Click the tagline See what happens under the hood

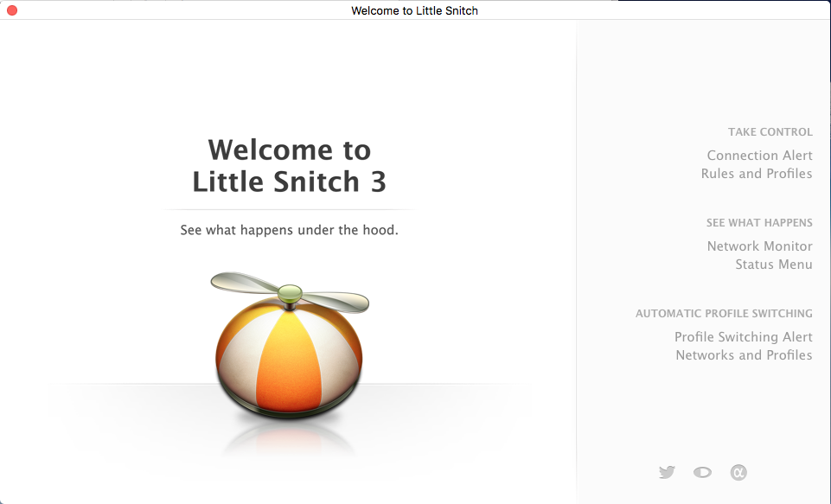(x=289, y=230)
